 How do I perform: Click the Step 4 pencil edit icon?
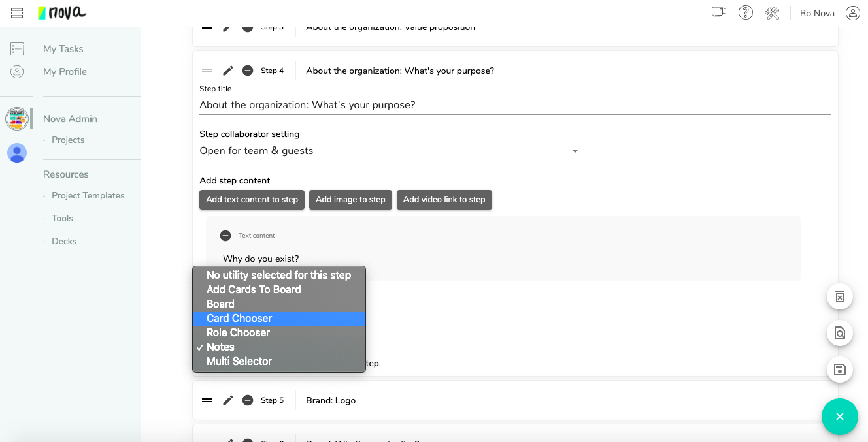click(228, 71)
